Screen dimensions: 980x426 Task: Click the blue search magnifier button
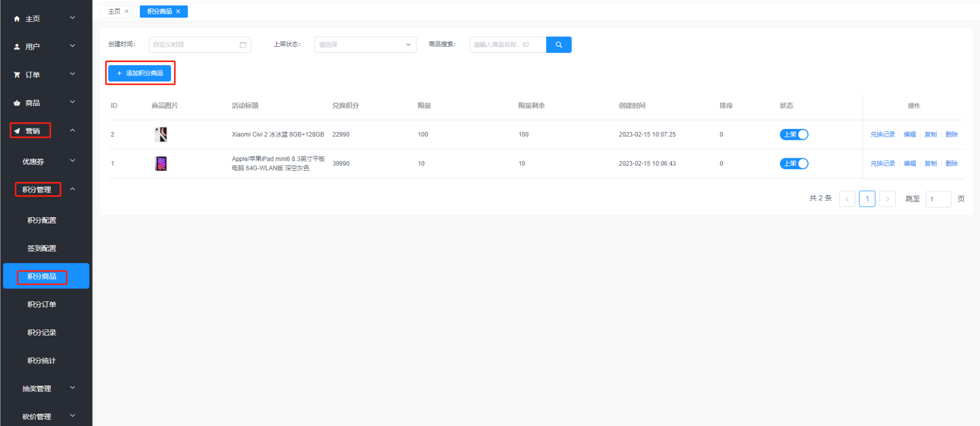tap(559, 45)
